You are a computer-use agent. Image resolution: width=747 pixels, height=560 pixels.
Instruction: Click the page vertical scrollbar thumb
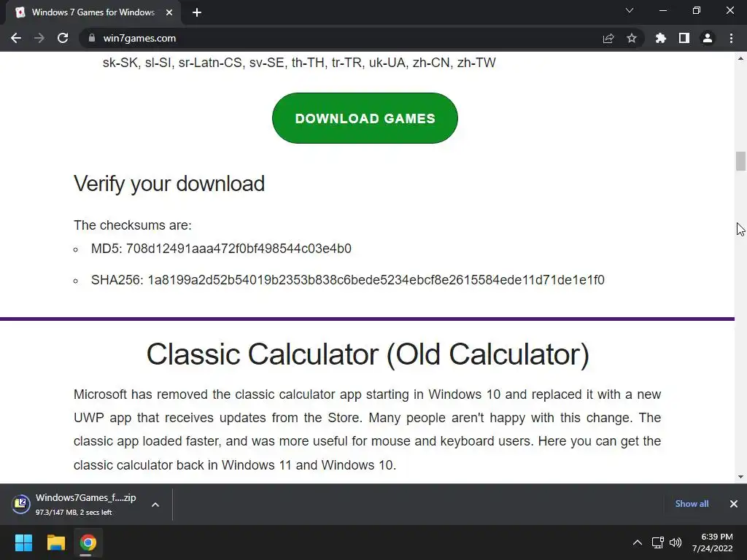[x=740, y=161]
